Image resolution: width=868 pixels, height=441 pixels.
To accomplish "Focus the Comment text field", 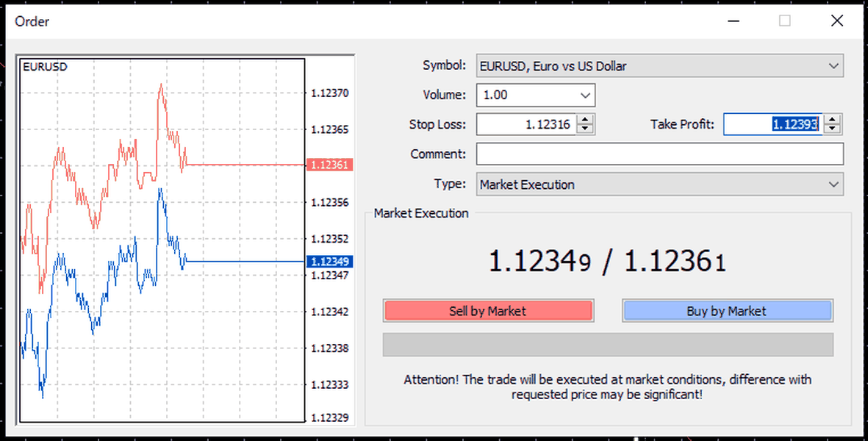I will tap(660, 154).
